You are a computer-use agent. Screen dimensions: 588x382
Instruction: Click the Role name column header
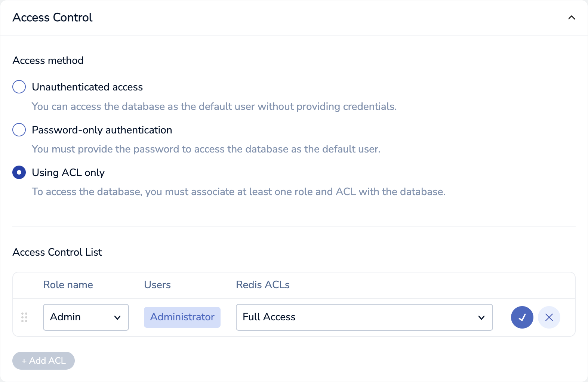pyautogui.click(x=68, y=285)
